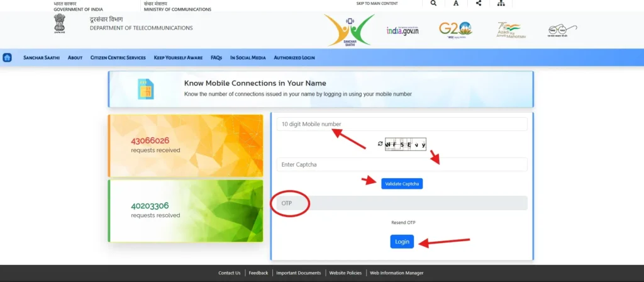644x282 pixels.
Task: Open Keep Yourself Aware menu
Action: (x=178, y=57)
